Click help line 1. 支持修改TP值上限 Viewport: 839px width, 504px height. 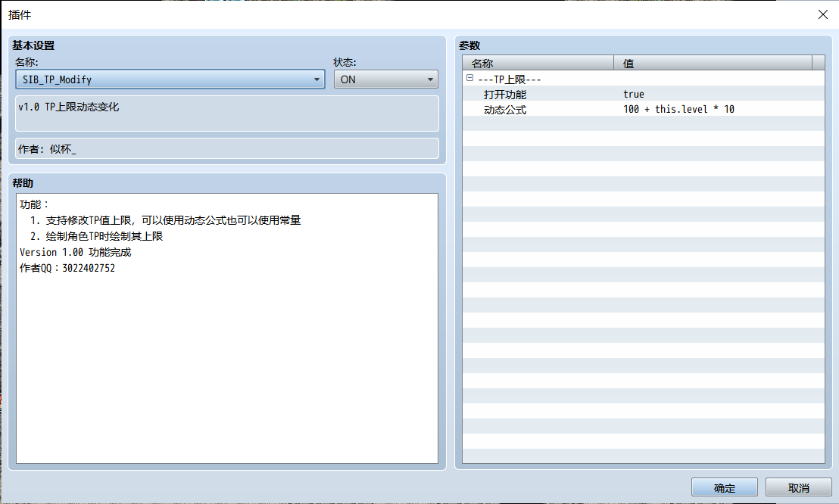click(x=165, y=220)
